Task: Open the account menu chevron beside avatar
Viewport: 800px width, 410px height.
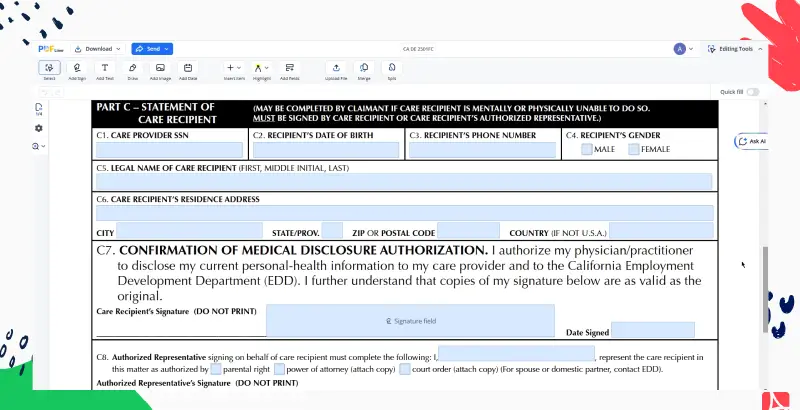Action: [x=691, y=49]
